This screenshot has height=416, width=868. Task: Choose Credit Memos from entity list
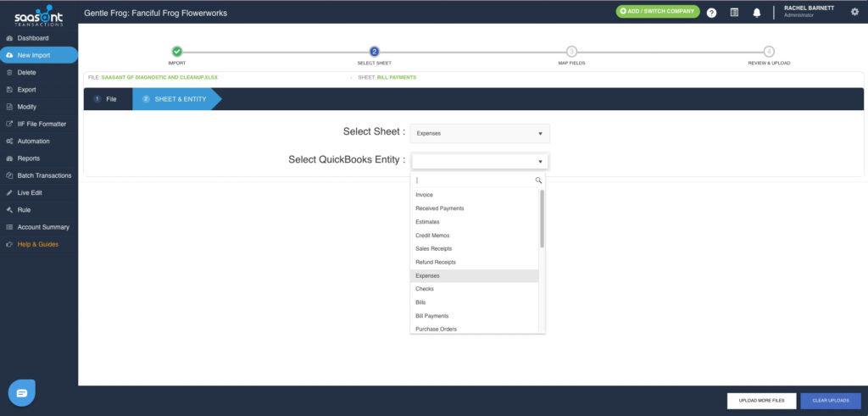click(475, 235)
